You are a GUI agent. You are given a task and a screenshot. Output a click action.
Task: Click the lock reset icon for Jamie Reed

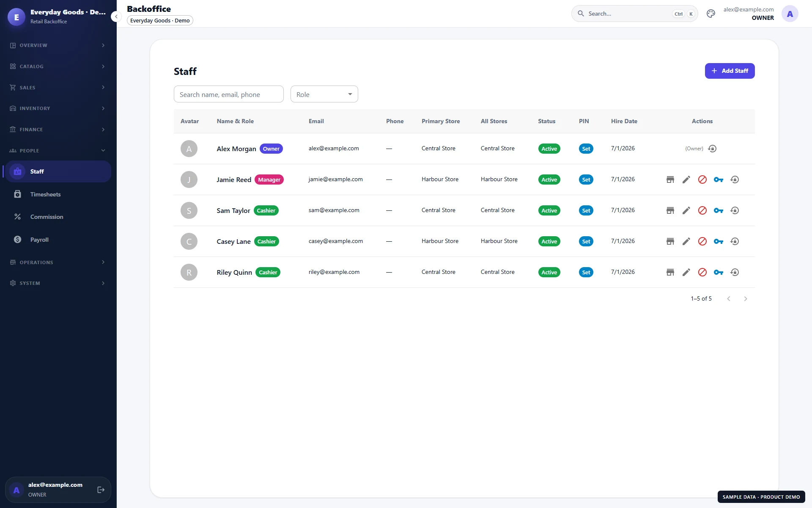pyautogui.click(x=735, y=179)
